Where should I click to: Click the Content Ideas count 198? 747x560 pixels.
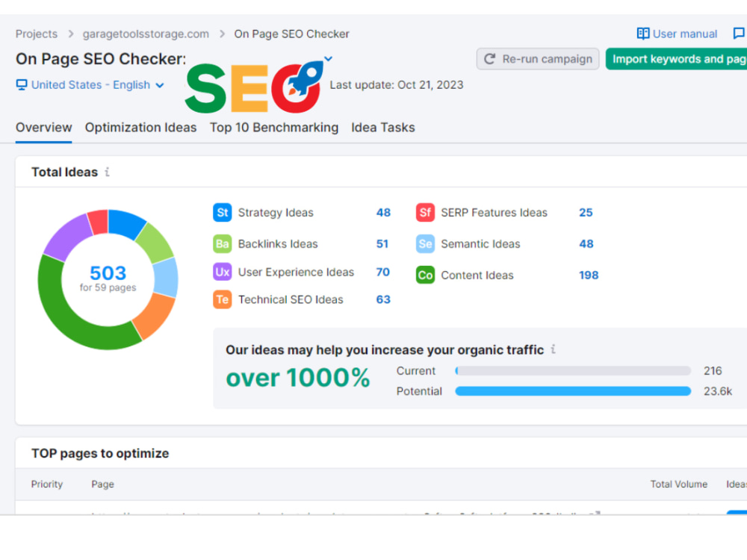(589, 276)
